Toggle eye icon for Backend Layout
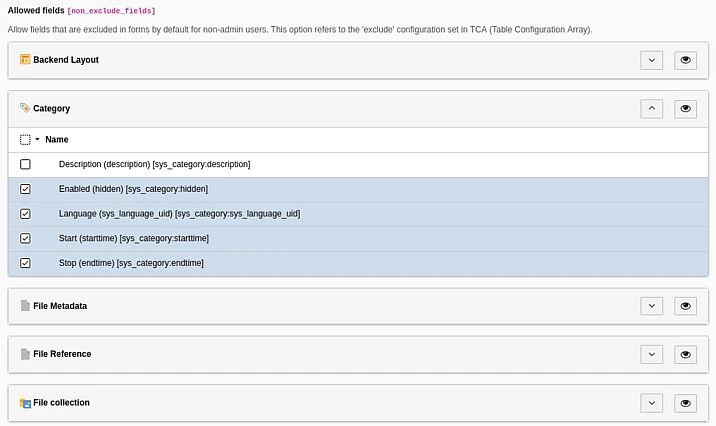716x426 pixels. tap(685, 60)
